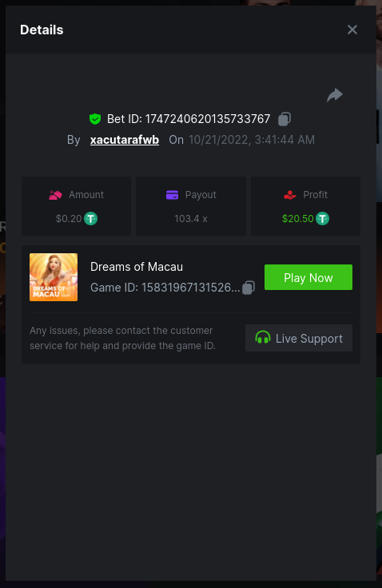Click the red Profit hand icon
Image resolution: width=382 pixels, height=588 pixels.
290,195
